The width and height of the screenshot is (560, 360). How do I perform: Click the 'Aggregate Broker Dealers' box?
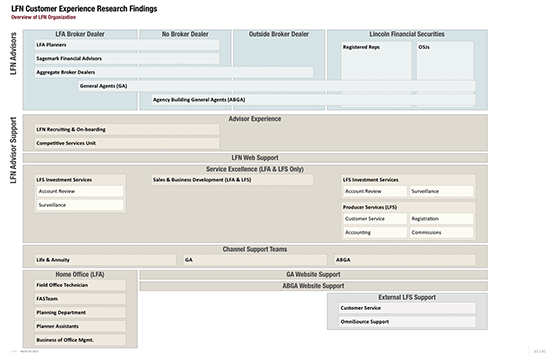coord(174,72)
